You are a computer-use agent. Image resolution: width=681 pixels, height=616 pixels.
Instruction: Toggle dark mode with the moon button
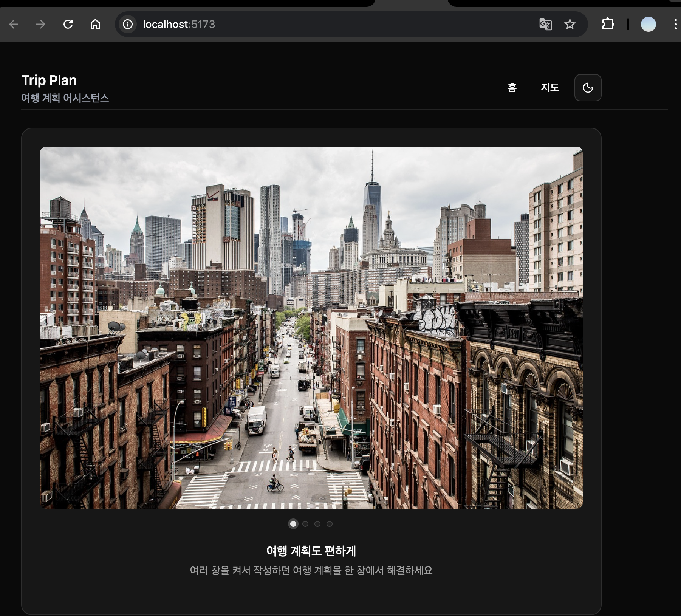(588, 88)
